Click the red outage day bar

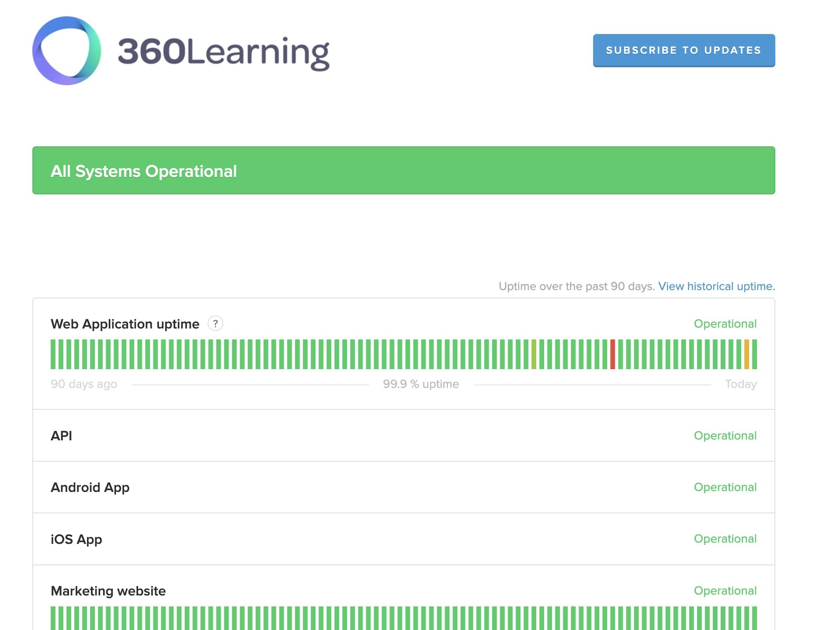(612, 354)
